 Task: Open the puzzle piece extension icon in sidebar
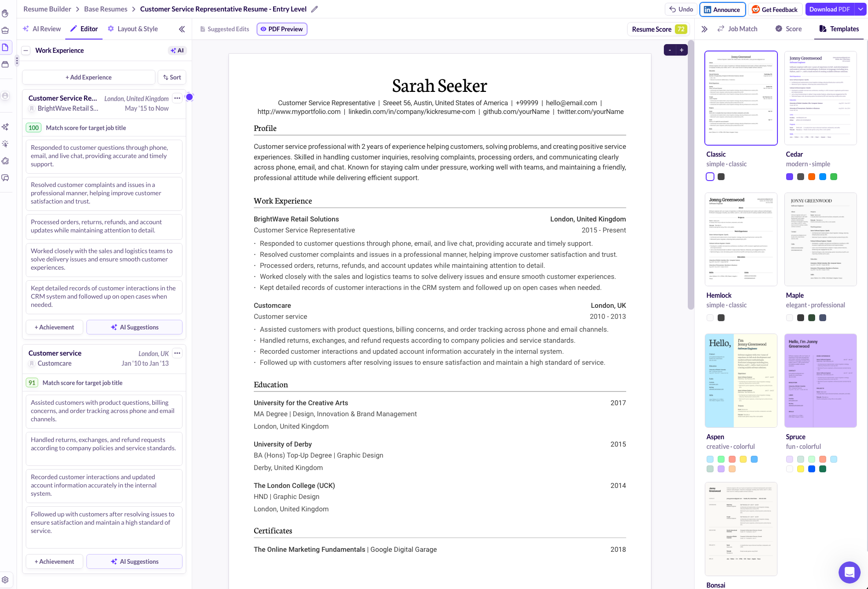[x=6, y=161]
